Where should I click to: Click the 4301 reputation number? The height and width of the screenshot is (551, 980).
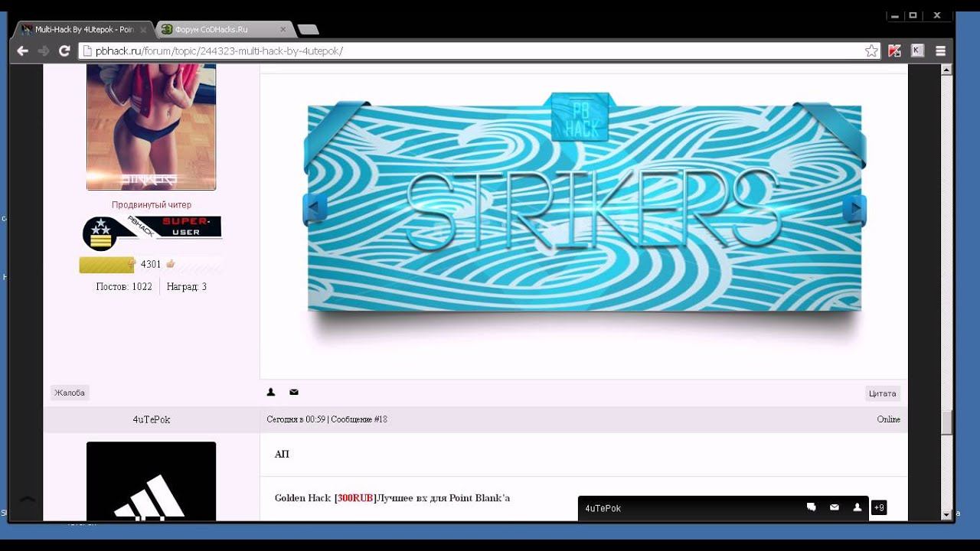(151, 265)
